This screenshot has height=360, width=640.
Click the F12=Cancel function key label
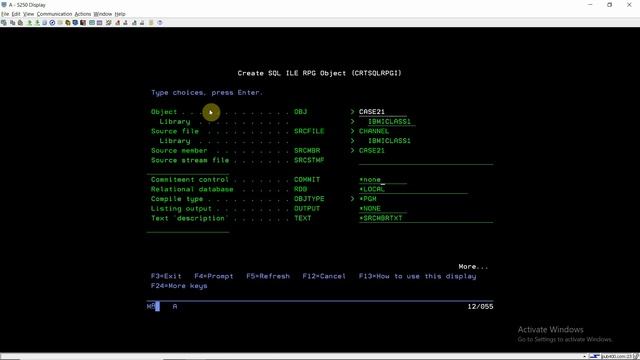[x=324, y=276]
